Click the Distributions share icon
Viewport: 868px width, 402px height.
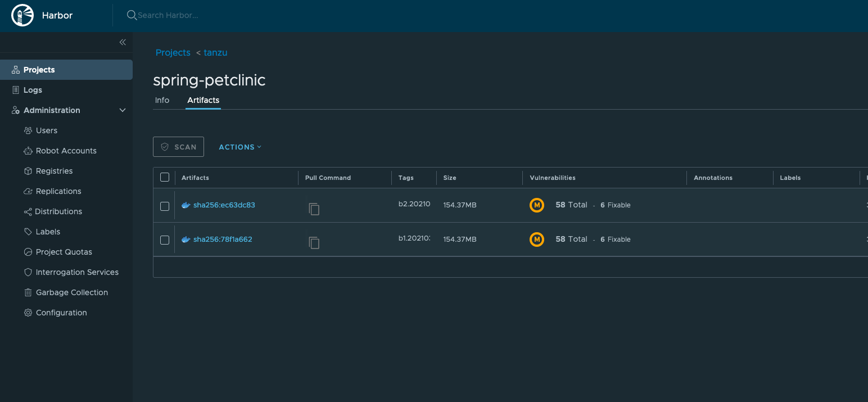[28, 211]
